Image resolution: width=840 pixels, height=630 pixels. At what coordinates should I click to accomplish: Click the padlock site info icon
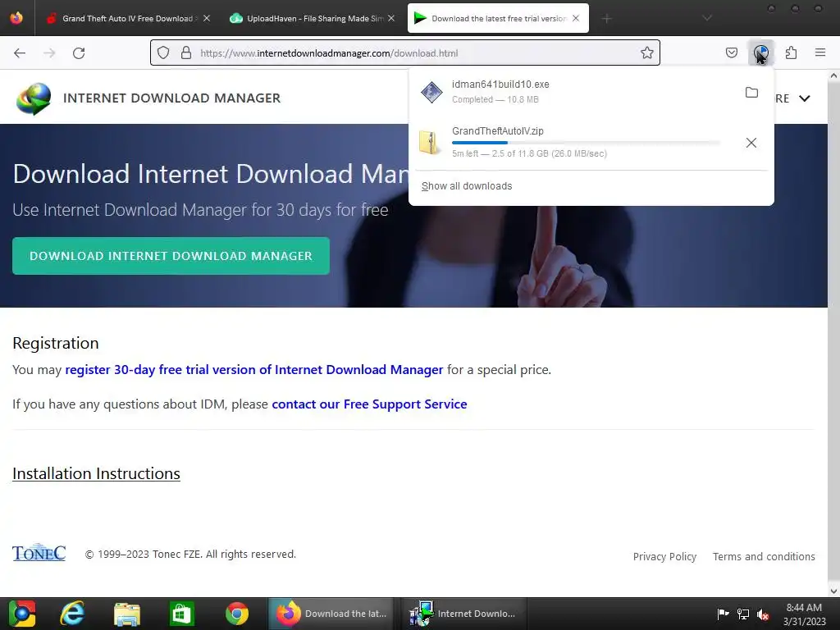coord(186,52)
